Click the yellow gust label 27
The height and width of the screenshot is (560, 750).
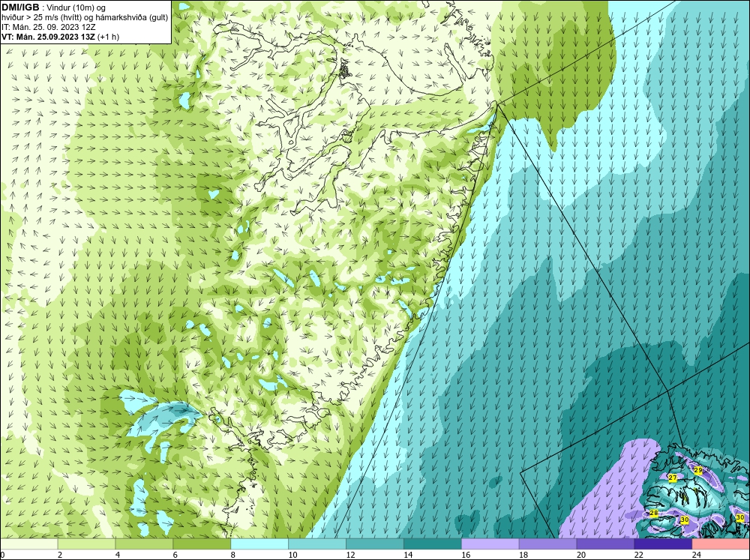pos(673,478)
